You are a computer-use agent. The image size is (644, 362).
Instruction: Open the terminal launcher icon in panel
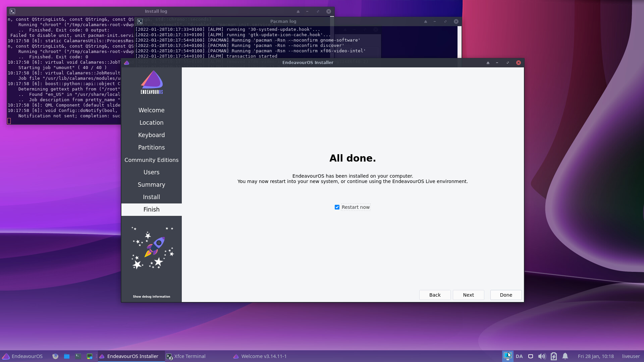[x=78, y=356]
